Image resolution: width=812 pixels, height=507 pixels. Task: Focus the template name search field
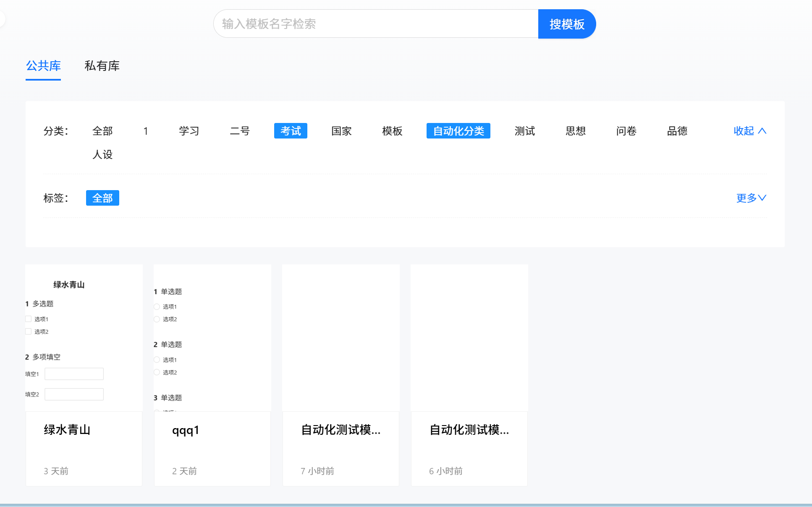coord(376,24)
